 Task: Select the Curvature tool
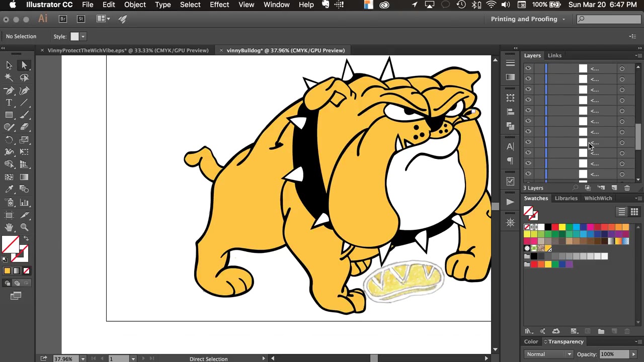24,90
